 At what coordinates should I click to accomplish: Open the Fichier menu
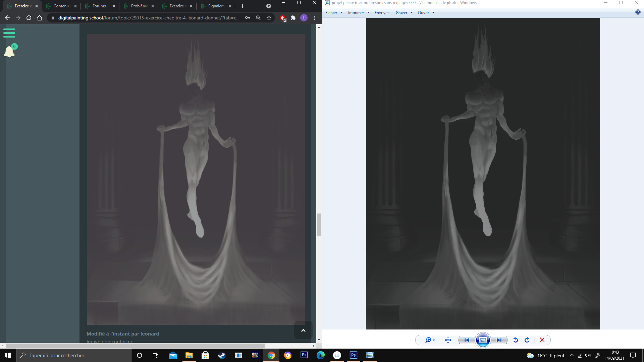click(x=334, y=13)
